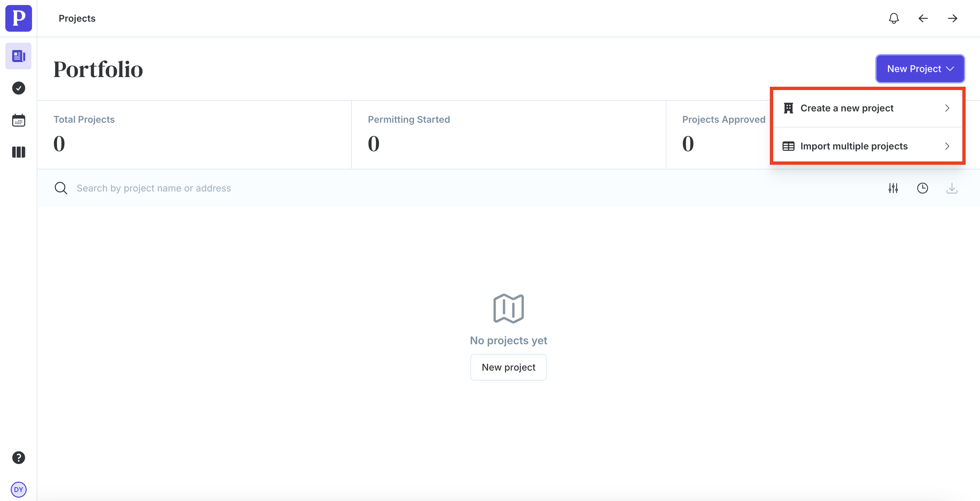Open the calendar sidebar icon
The height and width of the screenshot is (501, 980).
click(x=18, y=120)
